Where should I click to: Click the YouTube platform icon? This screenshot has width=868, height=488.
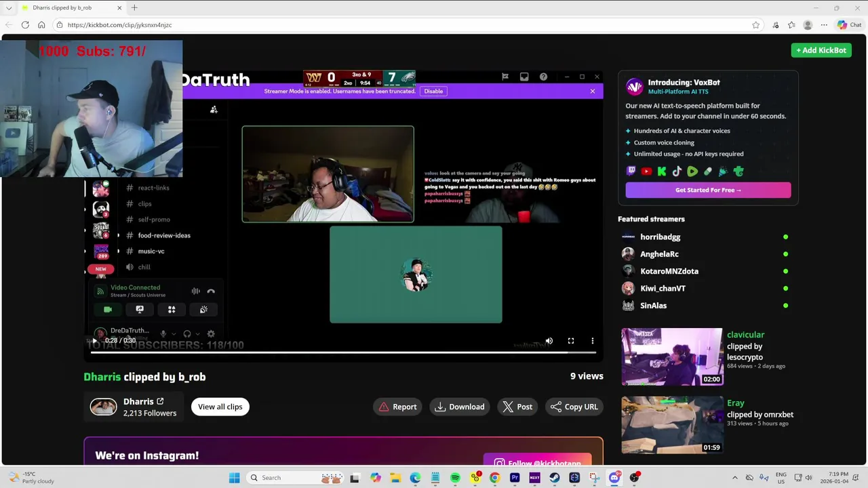646,171
